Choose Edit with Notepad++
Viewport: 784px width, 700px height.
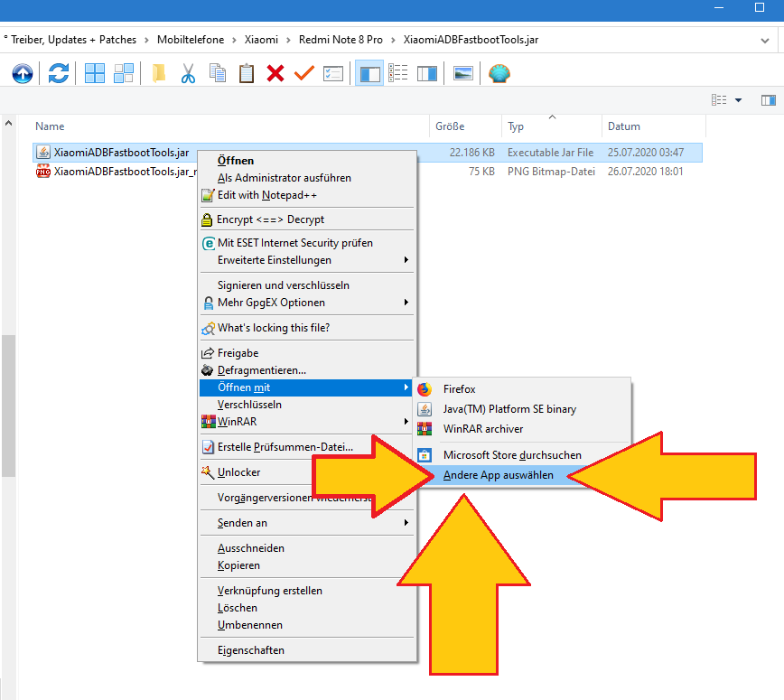tap(307, 195)
